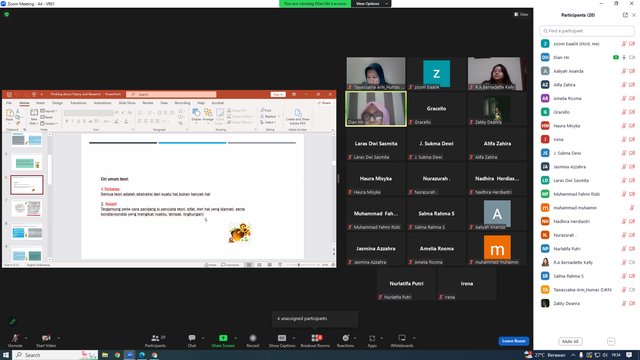Viewport: 640px width, 360px height.
Task: Click Create and Share Adobe PDF
Action: coord(298,117)
